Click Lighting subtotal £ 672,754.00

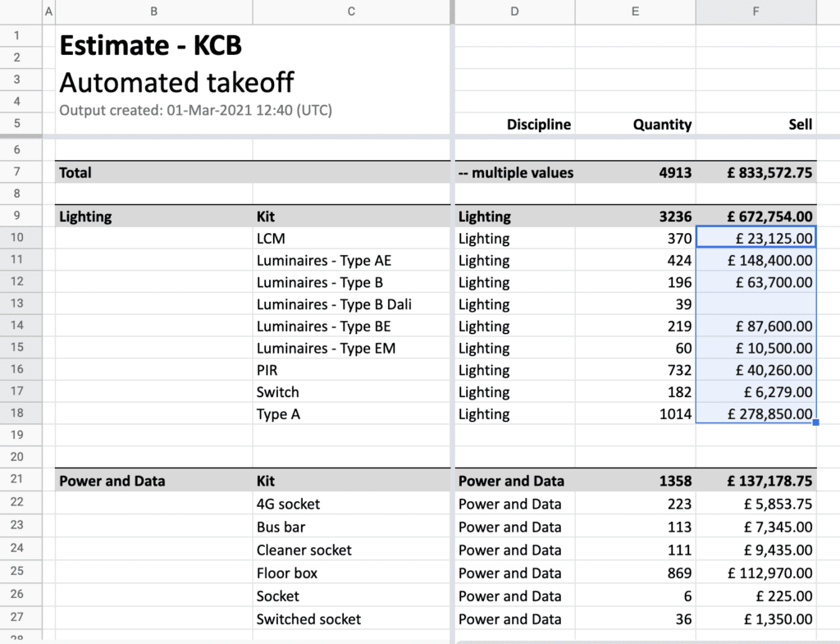pyautogui.click(x=756, y=217)
